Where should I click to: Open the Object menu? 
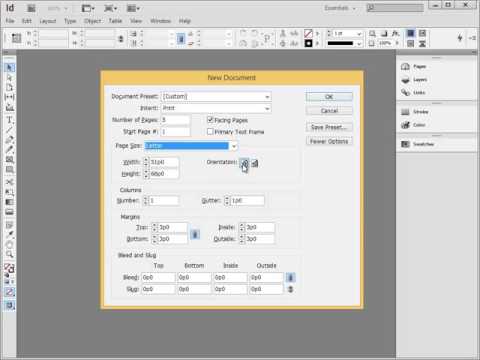(92, 21)
